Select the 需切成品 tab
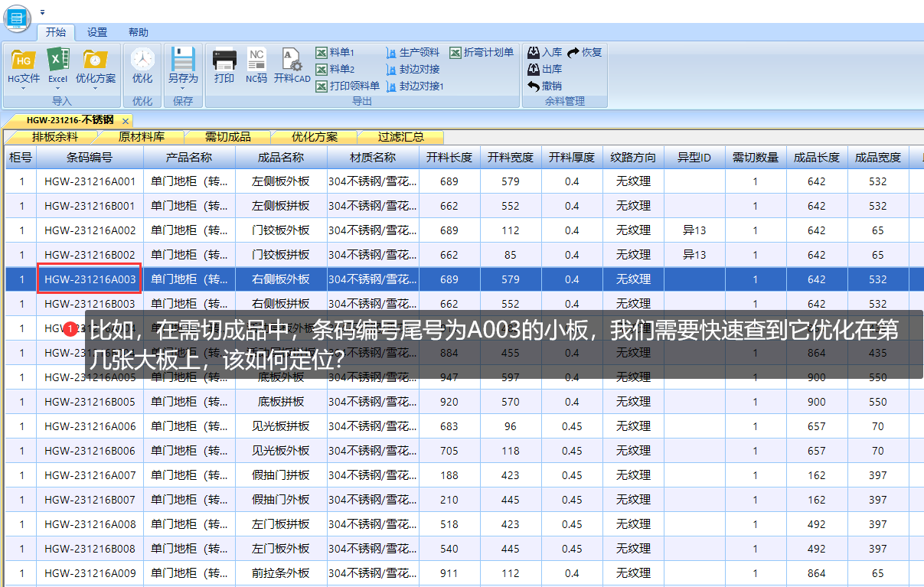The image size is (924, 587). pos(228,137)
